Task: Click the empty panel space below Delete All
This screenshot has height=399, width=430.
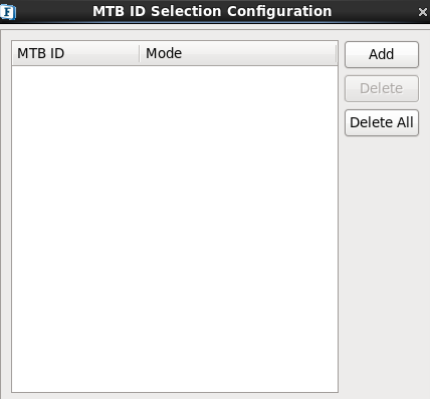Action: point(383,263)
